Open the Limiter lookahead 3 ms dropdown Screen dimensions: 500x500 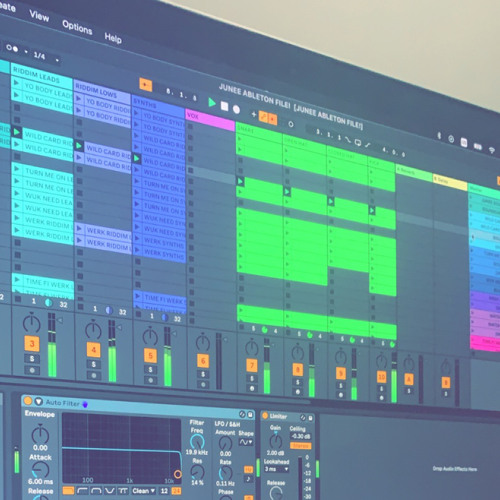point(276,469)
